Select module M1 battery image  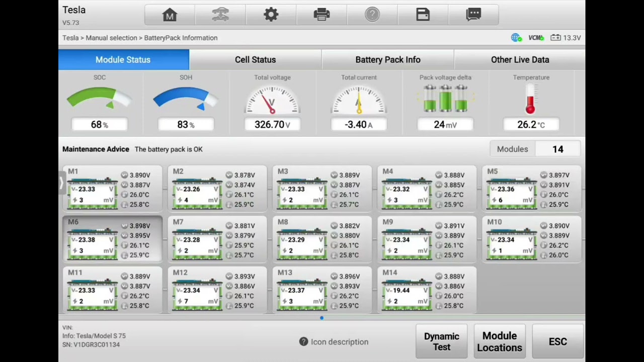click(x=92, y=194)
